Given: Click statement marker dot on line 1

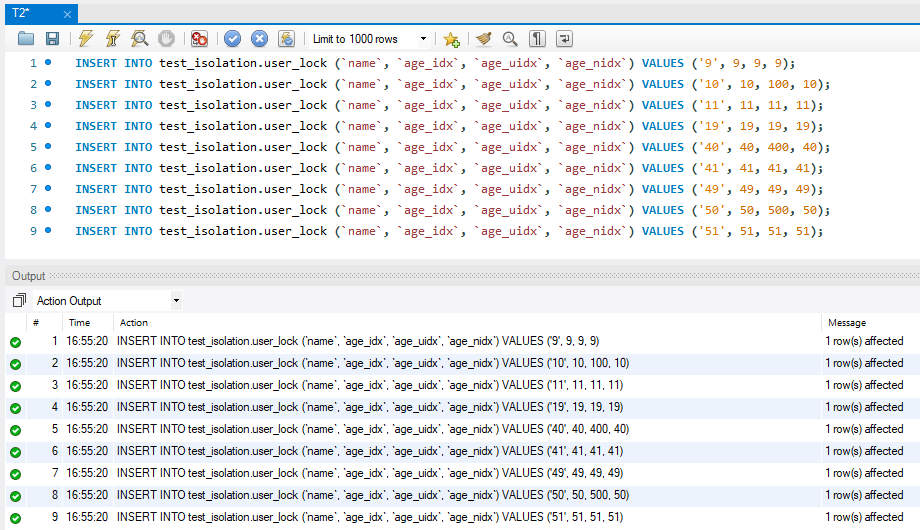Looking at the screenshot, I should pos(48,62).
